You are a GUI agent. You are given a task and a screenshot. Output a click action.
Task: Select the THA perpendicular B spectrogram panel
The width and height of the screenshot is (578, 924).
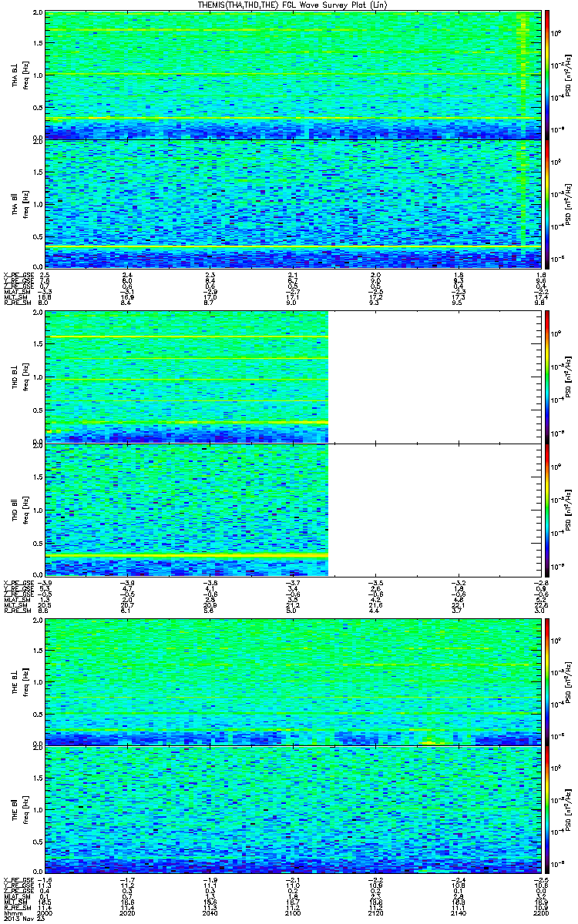tap(291, 76)
